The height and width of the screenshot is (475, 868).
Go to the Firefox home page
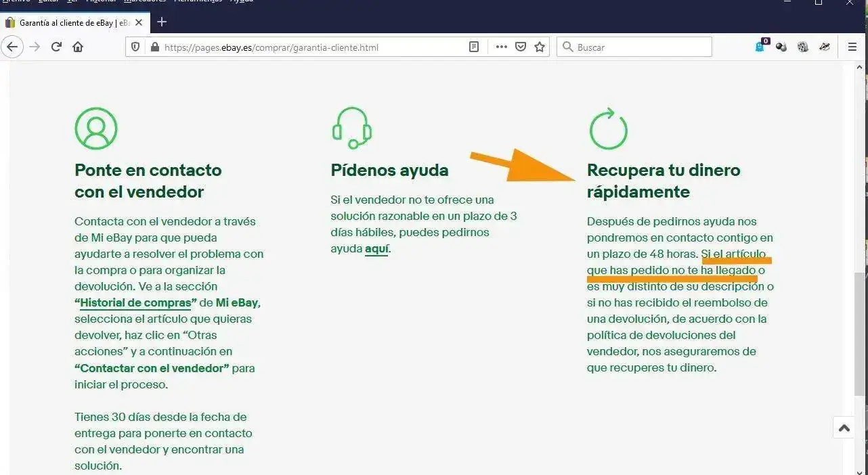[x=78, y=47]
